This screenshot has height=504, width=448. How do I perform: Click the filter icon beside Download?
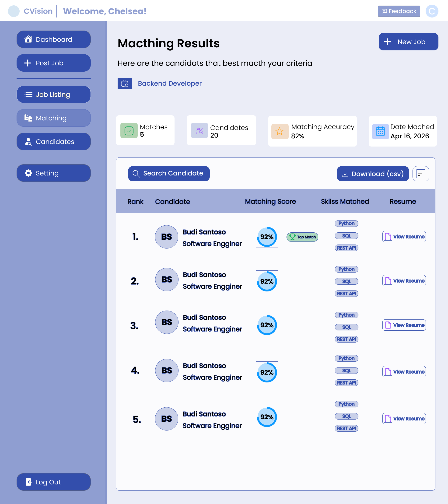pyautogui.click(x=421, y=174)
